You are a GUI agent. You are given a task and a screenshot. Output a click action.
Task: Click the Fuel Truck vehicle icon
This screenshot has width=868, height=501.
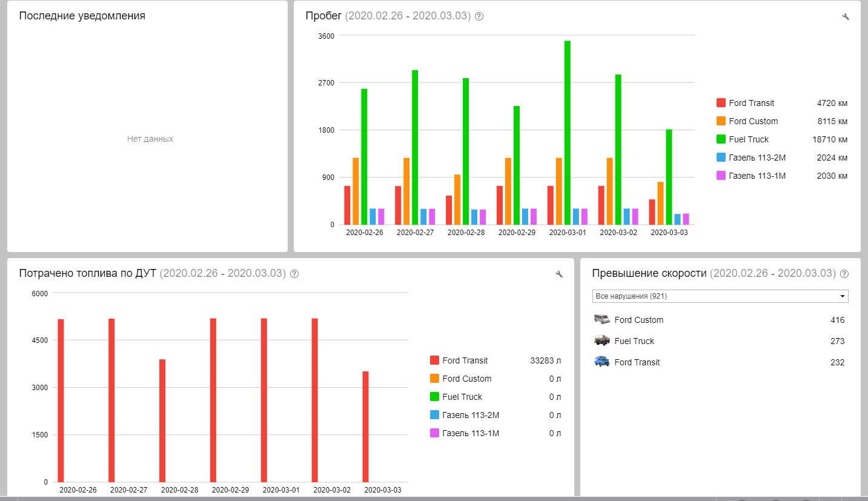[x=601, y=340]
